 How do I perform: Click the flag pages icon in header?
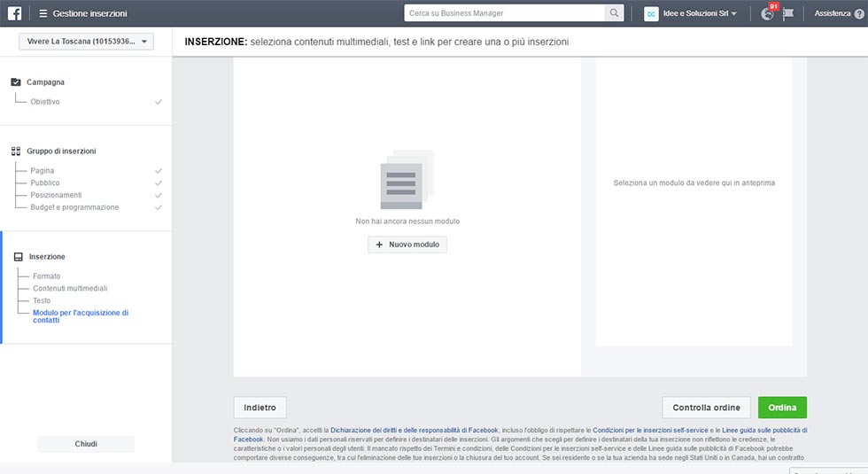pos(787,13)
